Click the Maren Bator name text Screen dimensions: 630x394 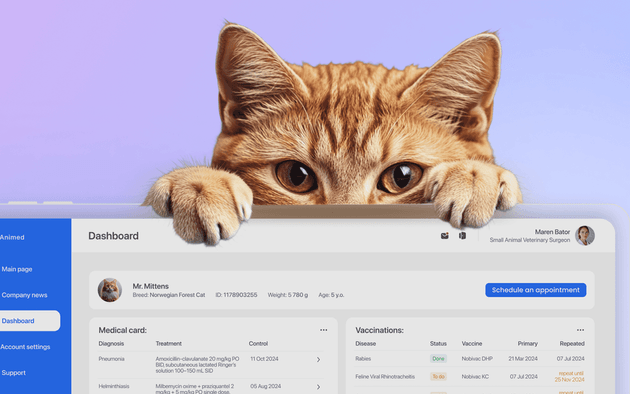click(552, 232)
